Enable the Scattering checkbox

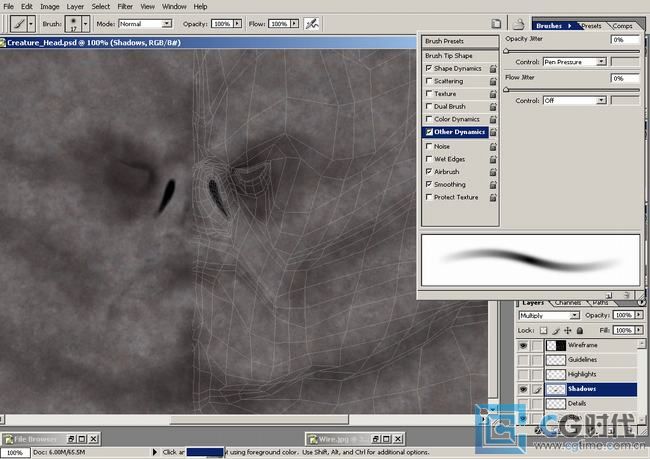pos(429,81)
